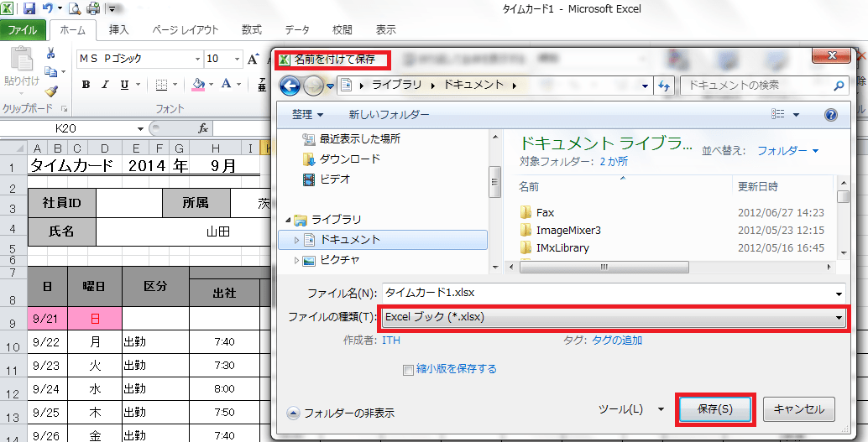
Task: Click the Save icon in Quick Access Toolbar
Action: point(29,9)
